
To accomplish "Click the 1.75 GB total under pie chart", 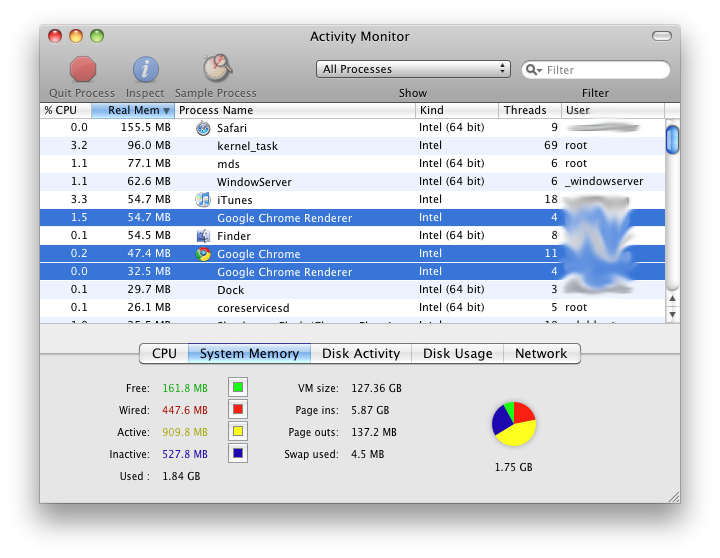I will pyautogui.click(x=514, y=467).
